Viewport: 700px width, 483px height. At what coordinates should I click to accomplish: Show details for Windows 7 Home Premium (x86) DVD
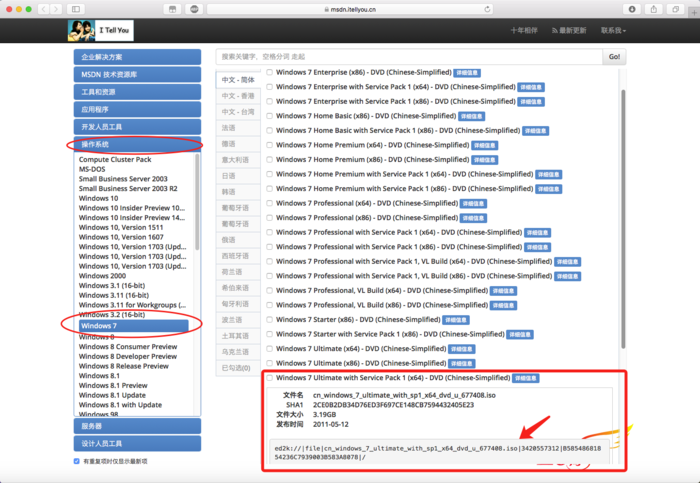click(484, 160)
